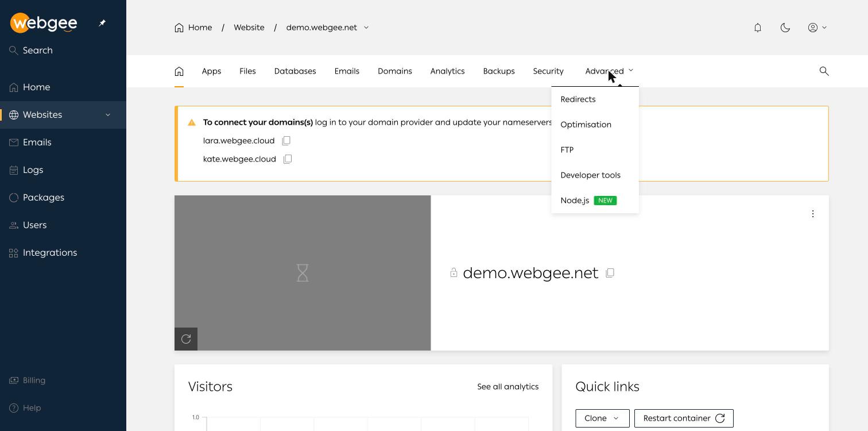Switch to the Databases tab
Viewport: 868px width, 431px height.
click(x=295, y=71)
